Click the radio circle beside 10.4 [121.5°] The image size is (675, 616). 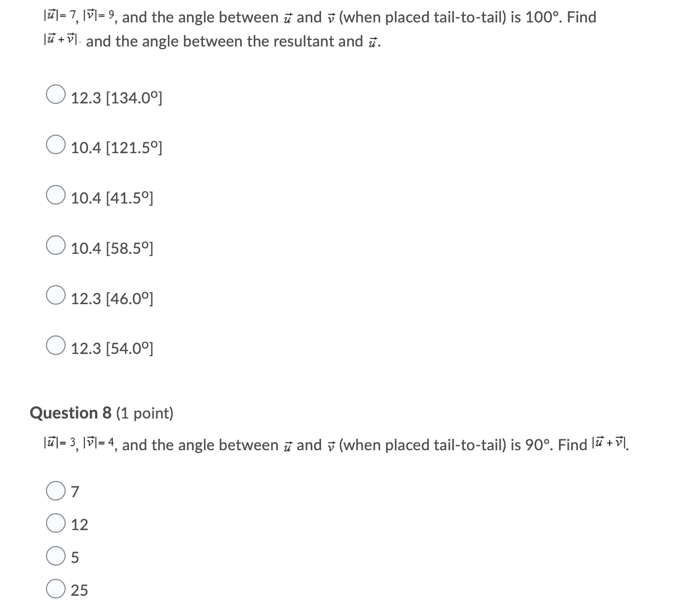tap(55, 144)
